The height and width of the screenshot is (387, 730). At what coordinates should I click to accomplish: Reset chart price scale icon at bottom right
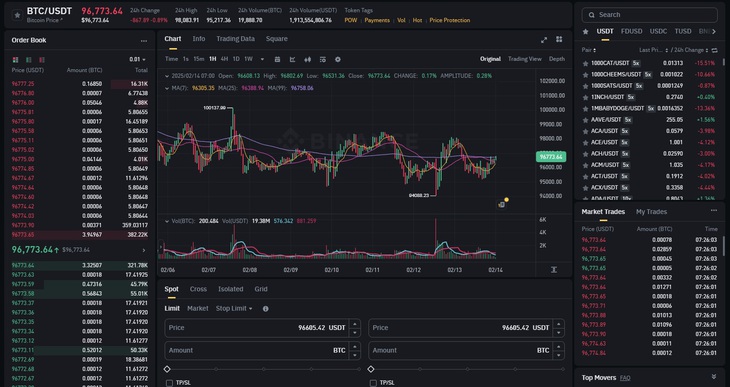(x=554, y=270)
